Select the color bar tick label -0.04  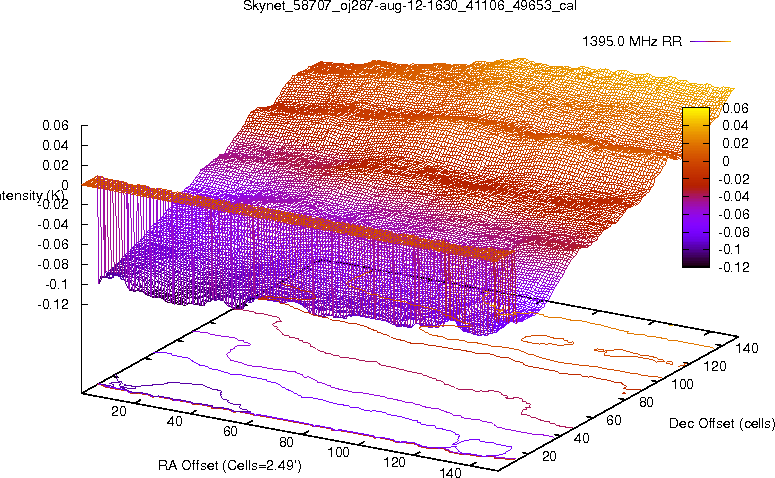point(733,197)
